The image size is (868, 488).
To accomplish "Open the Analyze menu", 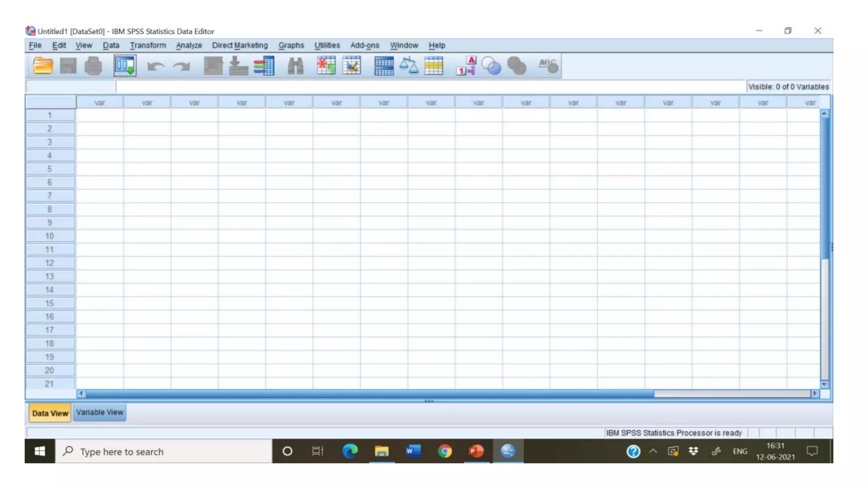I will [189, 45].
